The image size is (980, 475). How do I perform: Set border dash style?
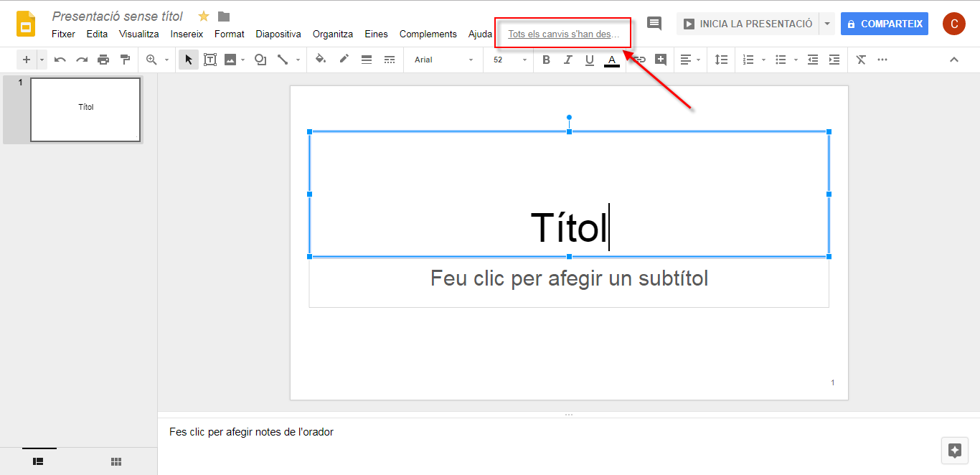[390, 60]
